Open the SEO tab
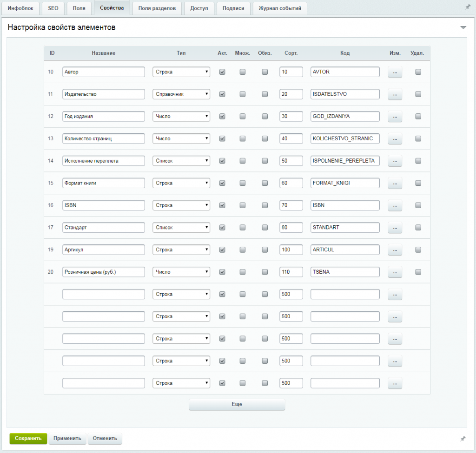The height and width of the screenshot is (453, 476). point(53,8)
